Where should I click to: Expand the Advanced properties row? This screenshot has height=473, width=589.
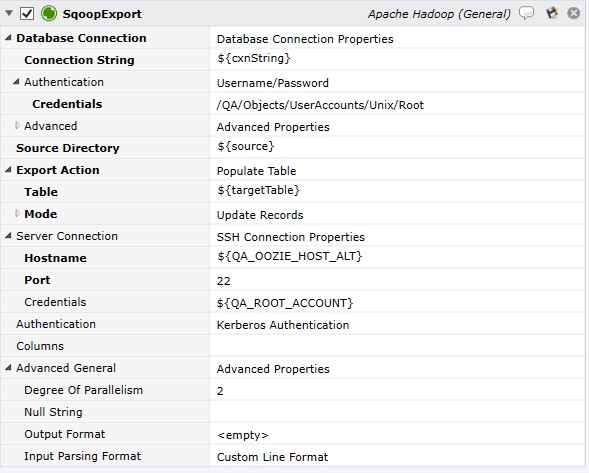(x=17, y=125)
